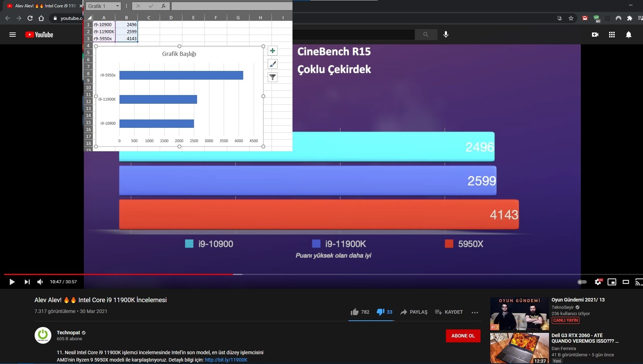Select the r9-5950x bar in chart
This screenshot has height=364, width=643.
[181, 75]
